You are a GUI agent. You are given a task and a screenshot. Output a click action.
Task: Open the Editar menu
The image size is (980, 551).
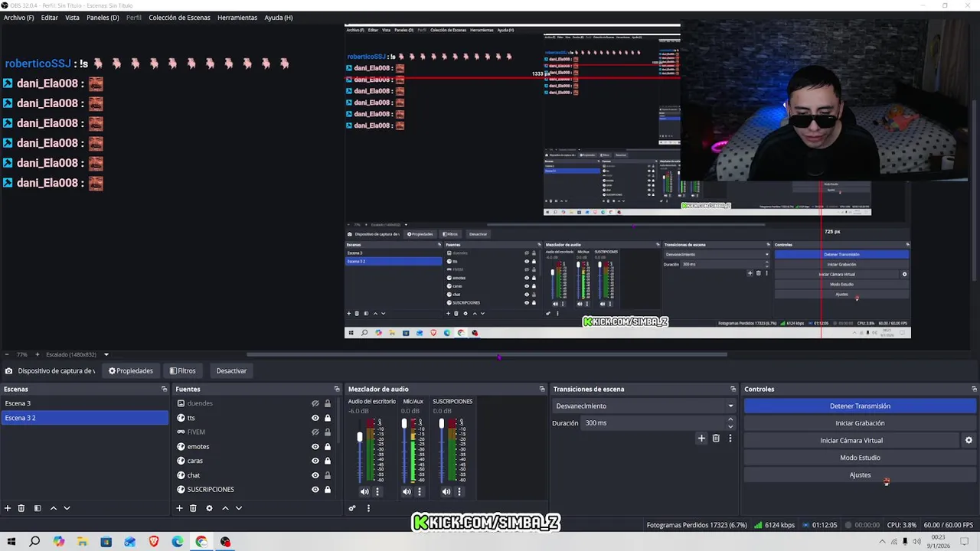point(50,18)
